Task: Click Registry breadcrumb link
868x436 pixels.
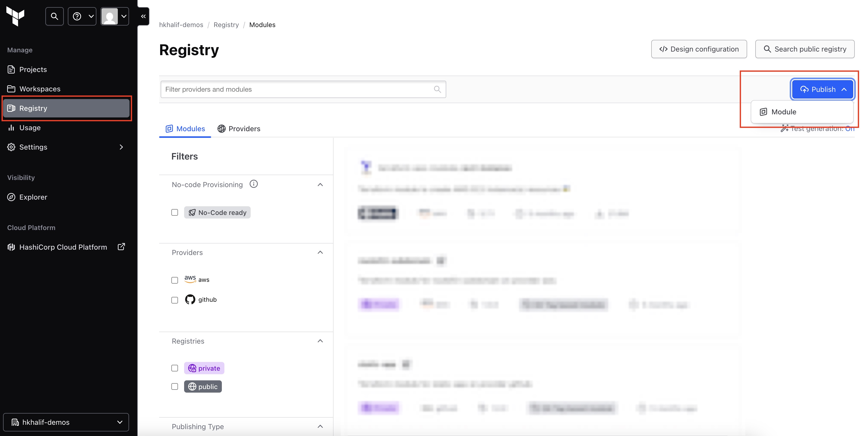Action: [x=226, y=25]
